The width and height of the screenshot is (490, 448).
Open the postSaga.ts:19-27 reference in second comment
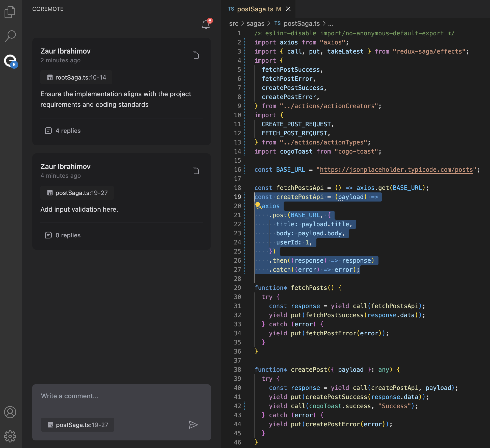pyautogui.click(x=77, y=193)
